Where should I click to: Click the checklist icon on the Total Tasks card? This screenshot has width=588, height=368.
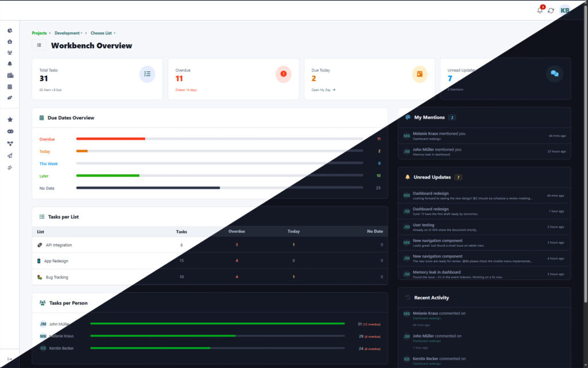click(148, 74)
